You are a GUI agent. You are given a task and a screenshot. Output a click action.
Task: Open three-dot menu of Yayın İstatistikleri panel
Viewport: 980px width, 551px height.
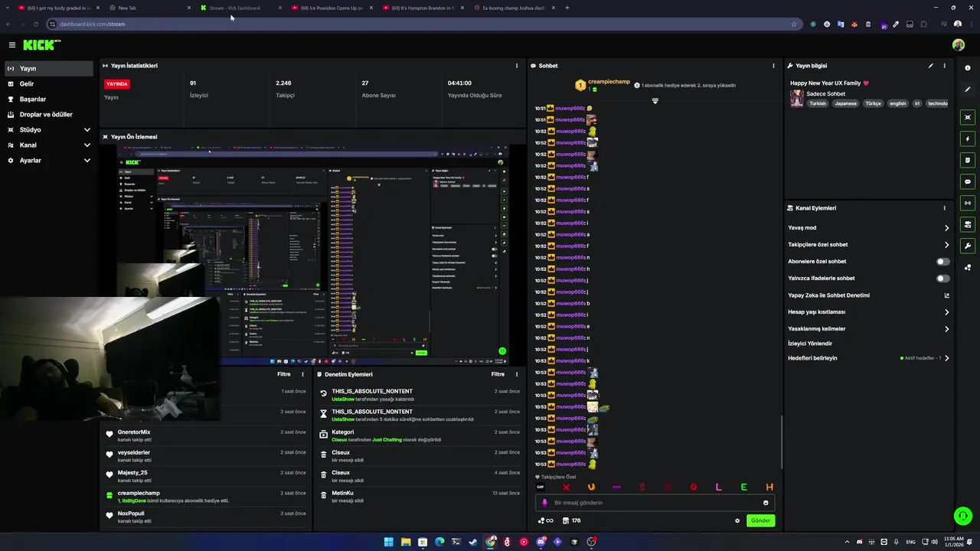[517, 66]
